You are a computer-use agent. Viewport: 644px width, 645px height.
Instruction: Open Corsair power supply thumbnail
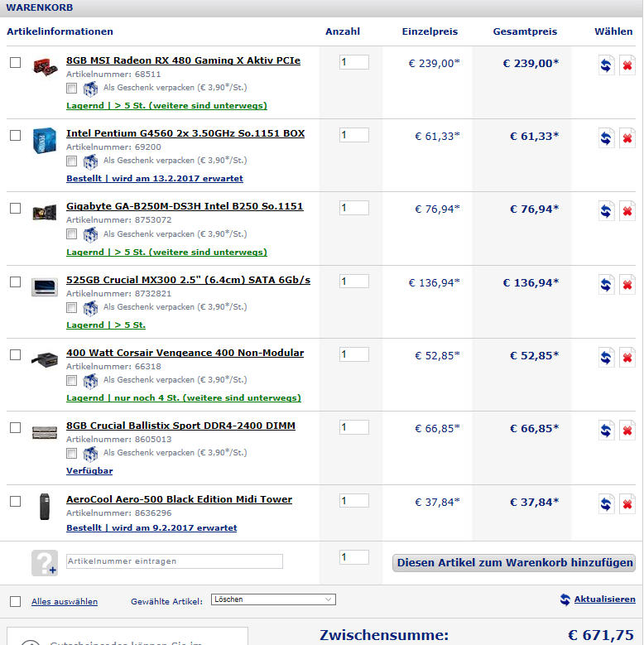pos(45,359)
